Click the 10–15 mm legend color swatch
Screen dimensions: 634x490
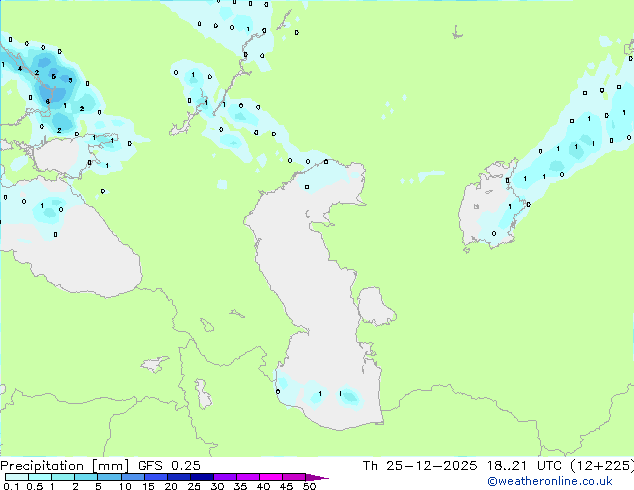132,477
